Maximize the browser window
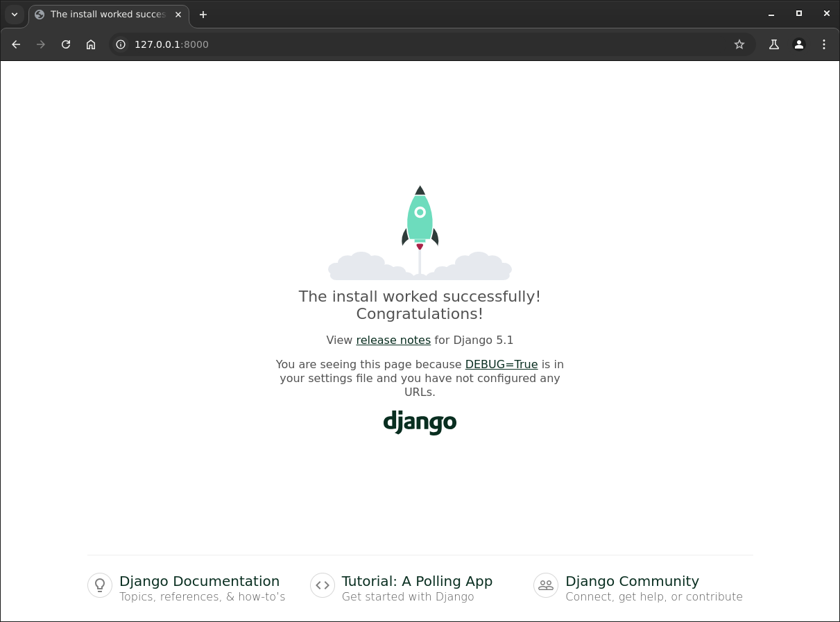This screenshot has width=840, height=622. pos(799,14)
